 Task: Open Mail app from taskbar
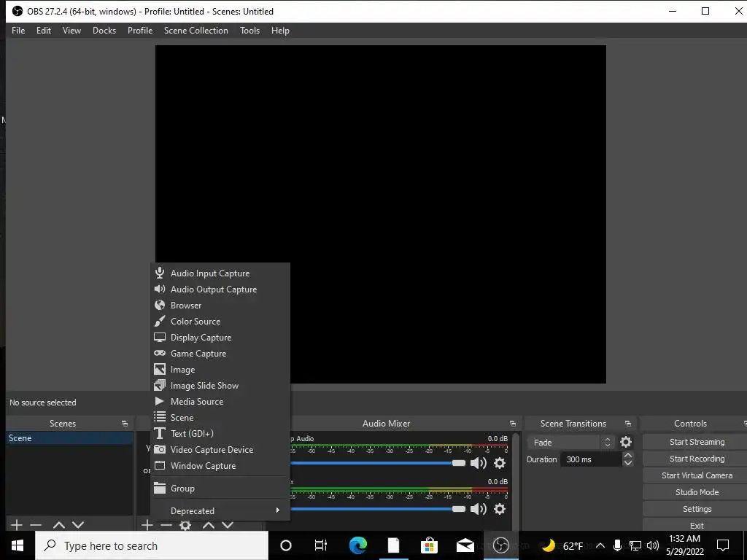[x=465, y=545]
